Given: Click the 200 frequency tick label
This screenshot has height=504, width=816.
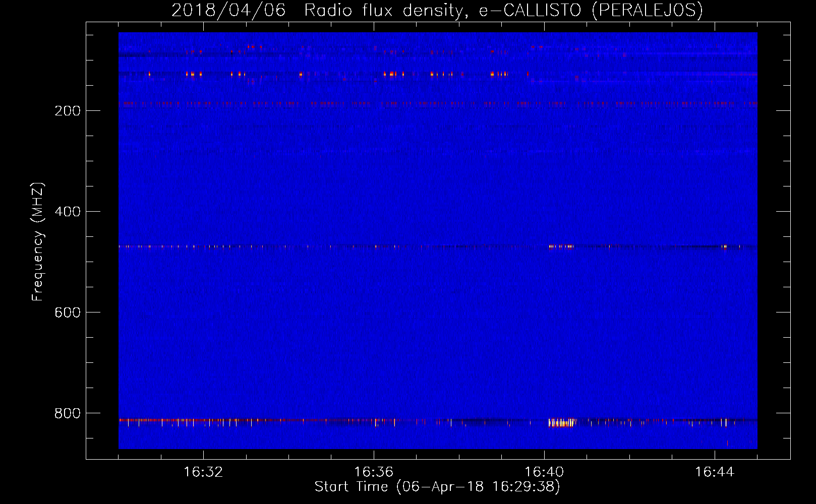Looking at the screenshot, I should point(68,111).
